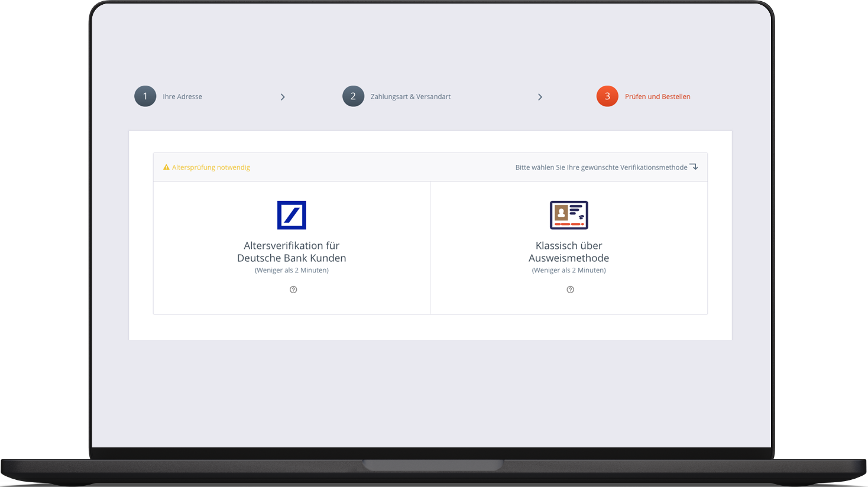Open help icon under Ausweismethode option
The height and width of the screenshot is (487, 868).
coord(570,290)
